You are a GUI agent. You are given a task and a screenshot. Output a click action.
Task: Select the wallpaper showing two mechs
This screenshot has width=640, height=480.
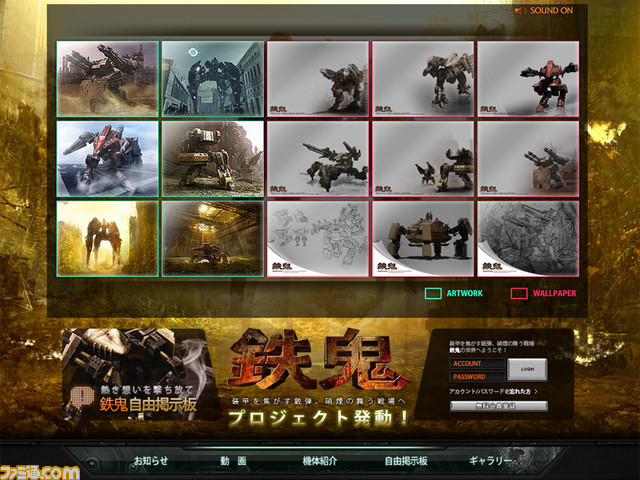[x=423, y=159]
